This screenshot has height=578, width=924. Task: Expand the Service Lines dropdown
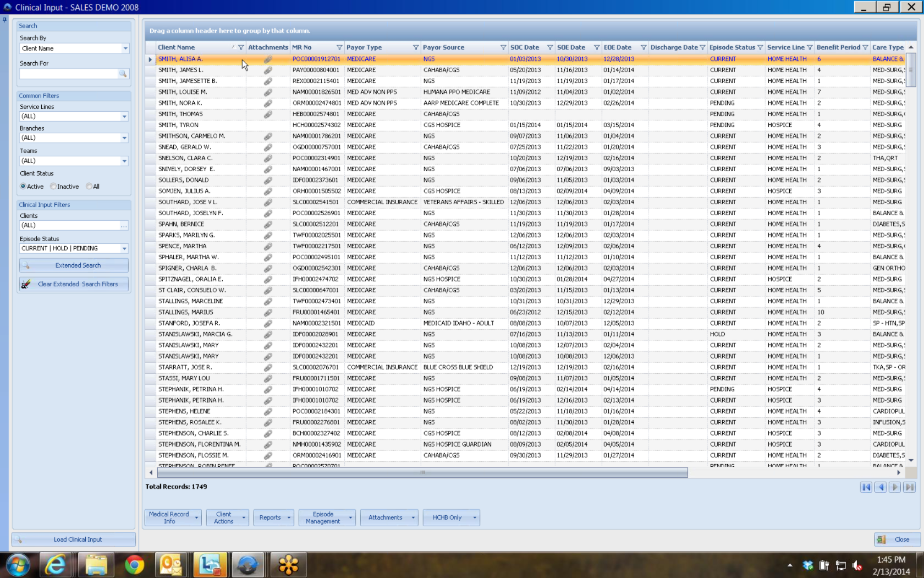pos(124,117)
